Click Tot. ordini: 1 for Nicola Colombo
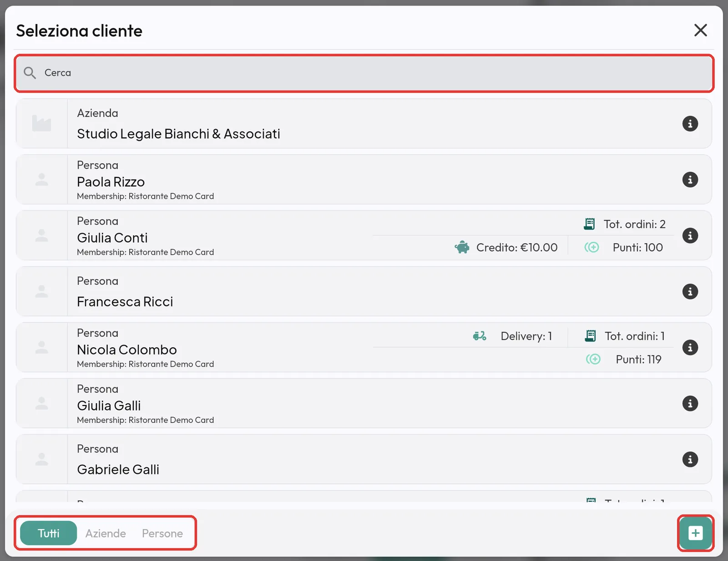The image size is (728, 561). tap(635, 336)
